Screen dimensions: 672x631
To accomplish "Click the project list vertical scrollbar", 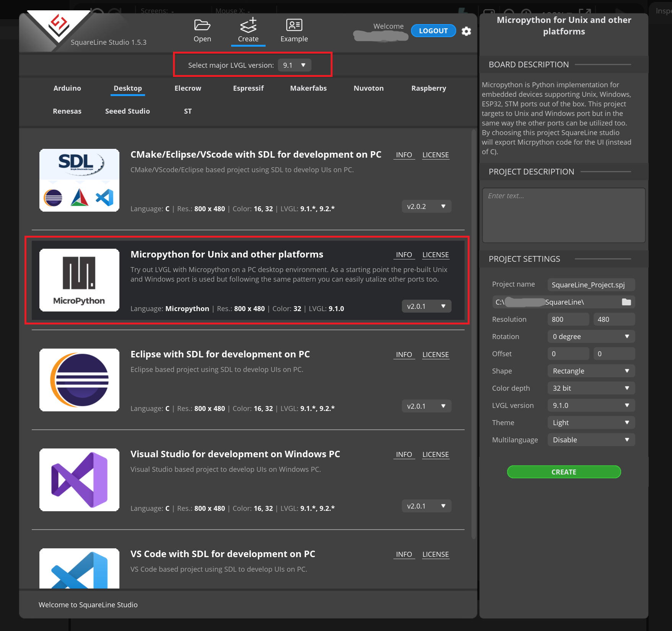I will [x=473, y=334].
